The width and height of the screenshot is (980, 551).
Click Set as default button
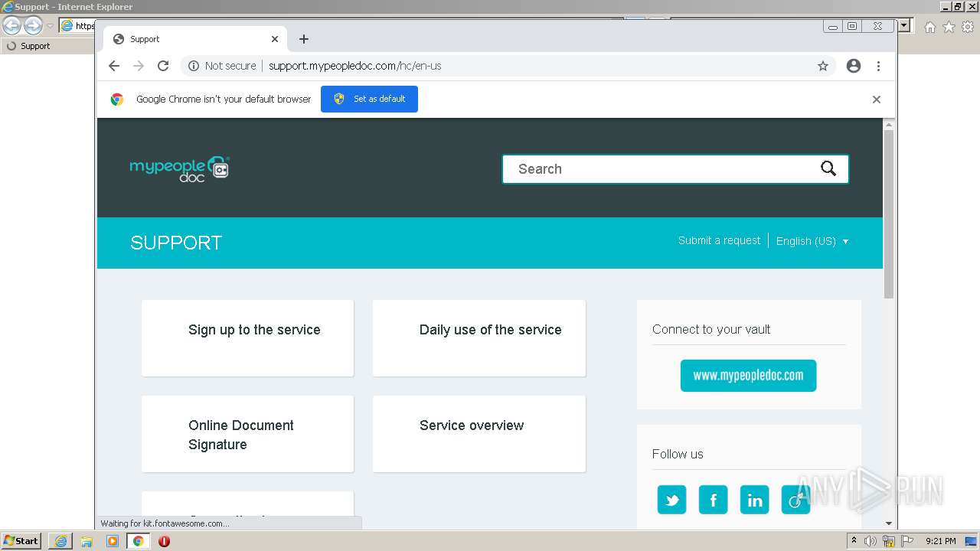369,99
